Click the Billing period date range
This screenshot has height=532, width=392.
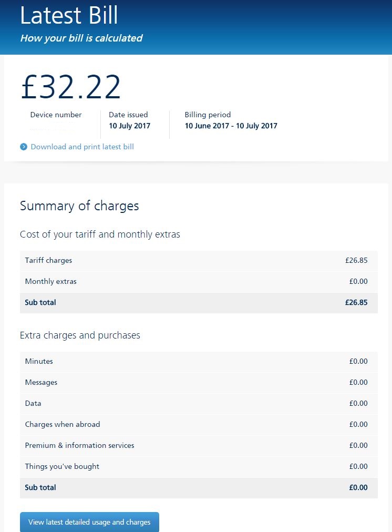[x=231, y=126]
